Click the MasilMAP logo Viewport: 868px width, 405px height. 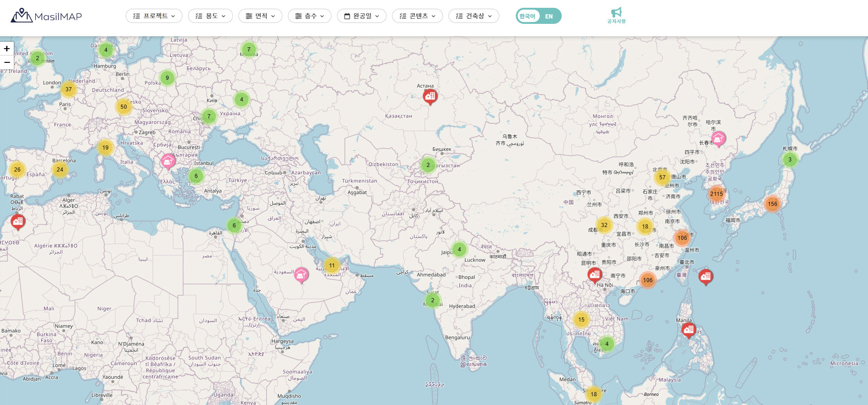tap(46, 16)
